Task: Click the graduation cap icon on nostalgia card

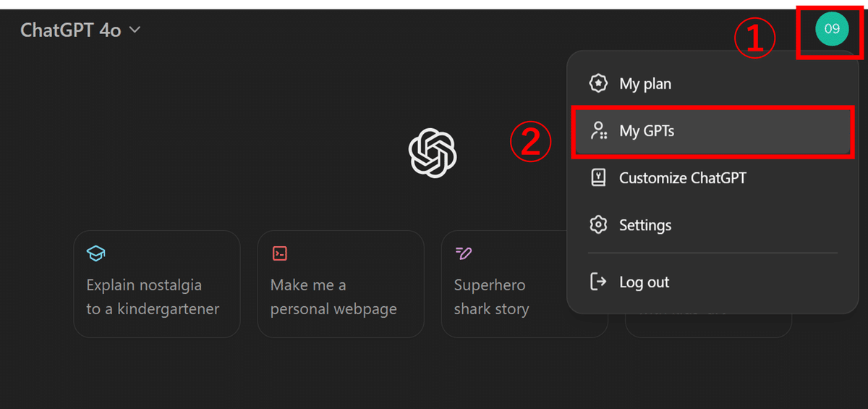Action: [95, 253]
